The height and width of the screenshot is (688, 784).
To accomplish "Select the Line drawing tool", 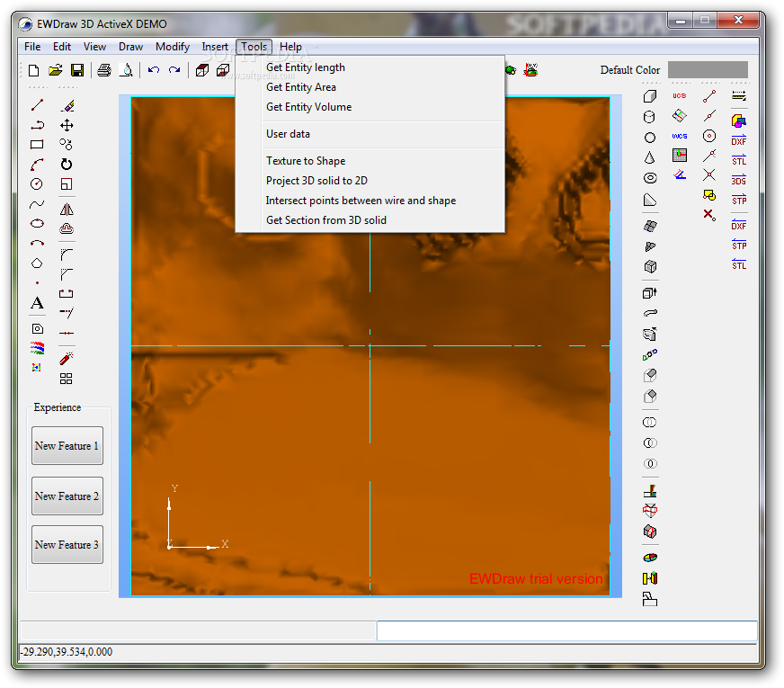I will tap(37, 105).
